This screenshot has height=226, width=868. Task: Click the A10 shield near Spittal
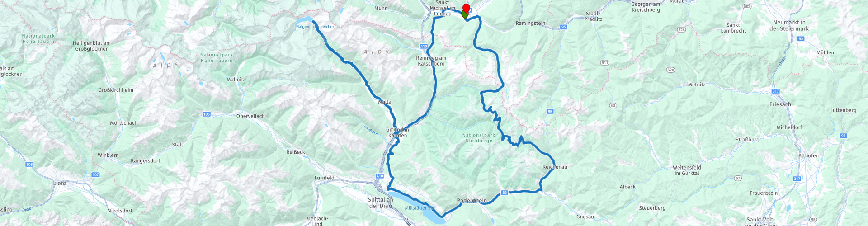click(379, 176)
